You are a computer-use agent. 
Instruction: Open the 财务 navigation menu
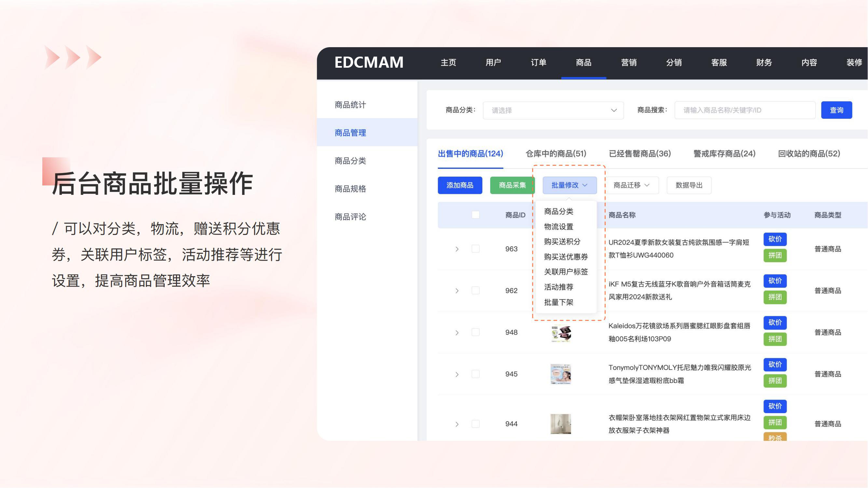pos(764,63)
